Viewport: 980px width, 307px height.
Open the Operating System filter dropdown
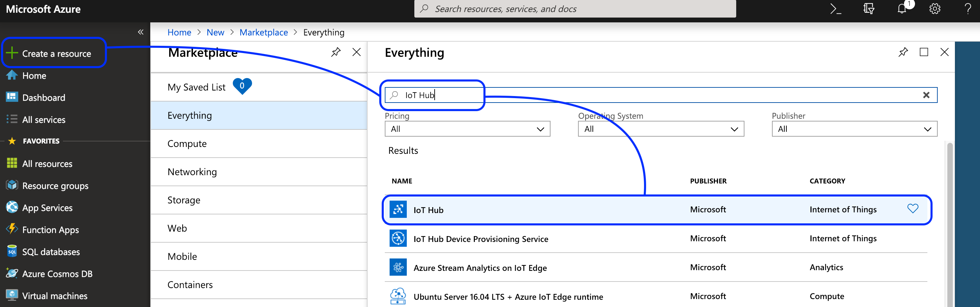[x=661, y=129]
